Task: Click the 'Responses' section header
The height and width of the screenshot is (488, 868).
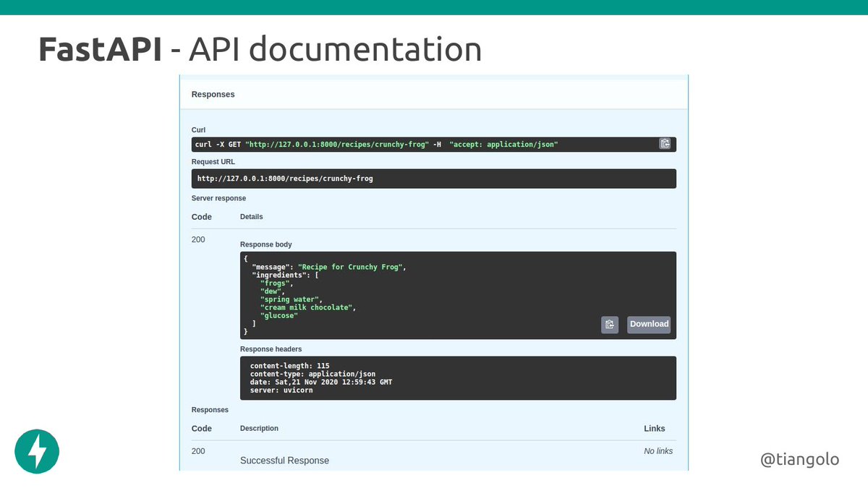Action: click(213, 95)
